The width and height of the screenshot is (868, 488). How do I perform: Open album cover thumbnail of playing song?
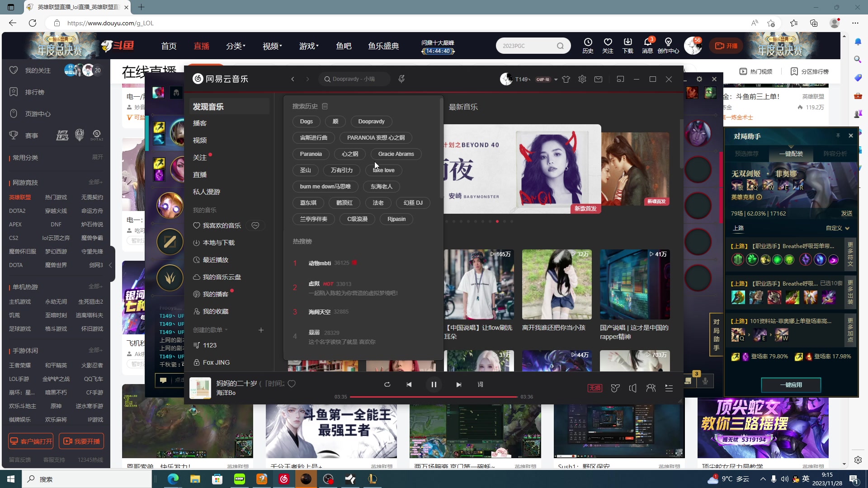pyautogui.click(x=200, y=388)
